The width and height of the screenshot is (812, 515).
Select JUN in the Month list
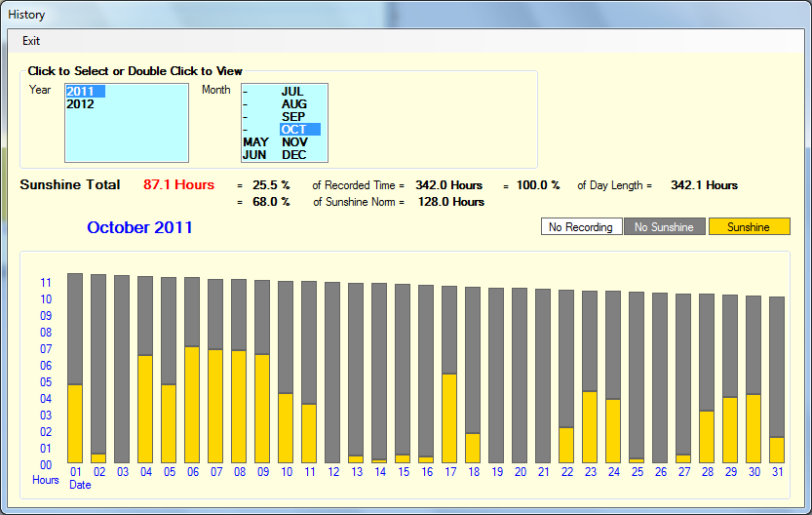click(x=254, y=155)
